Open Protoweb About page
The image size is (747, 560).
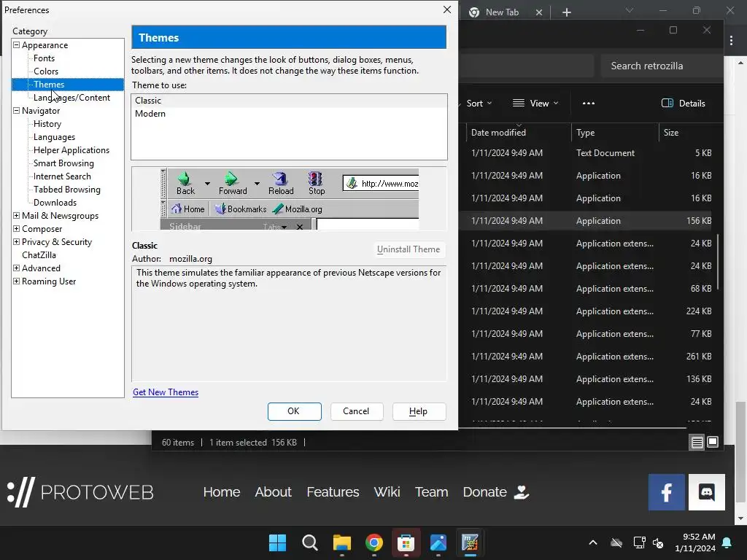coord(273,492)
